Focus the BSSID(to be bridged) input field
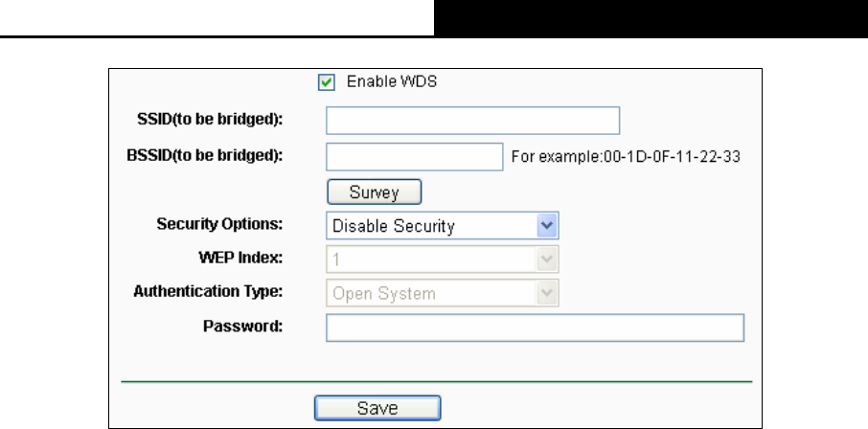This screenshot has width=868, height=429. (x=415, y=157)
